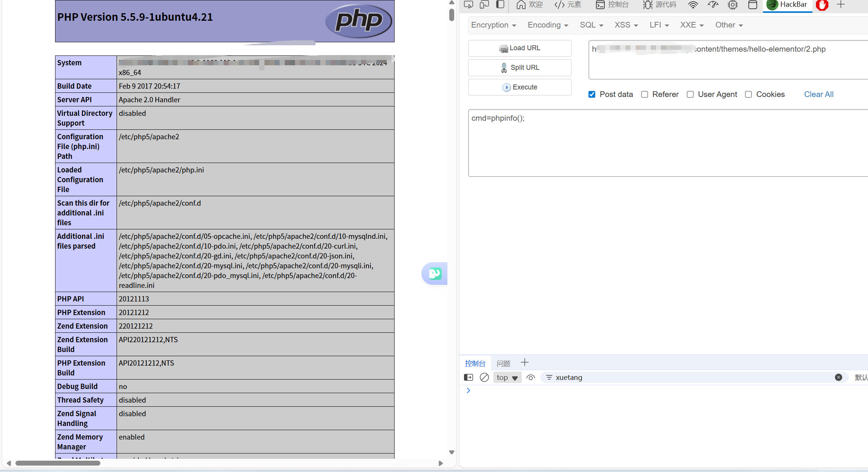Uncheck the Post data checkbox
Screen dimensions: 868x472
tap(592, 94)
